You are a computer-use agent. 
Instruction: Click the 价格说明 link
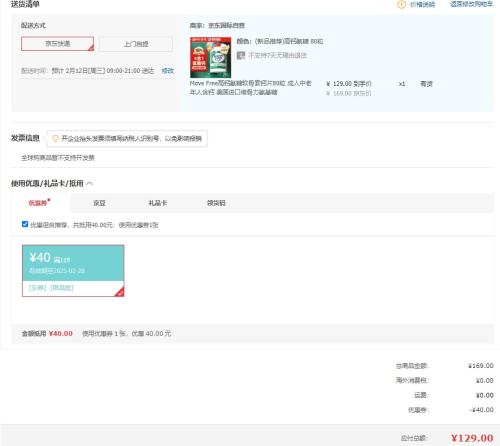422,4
